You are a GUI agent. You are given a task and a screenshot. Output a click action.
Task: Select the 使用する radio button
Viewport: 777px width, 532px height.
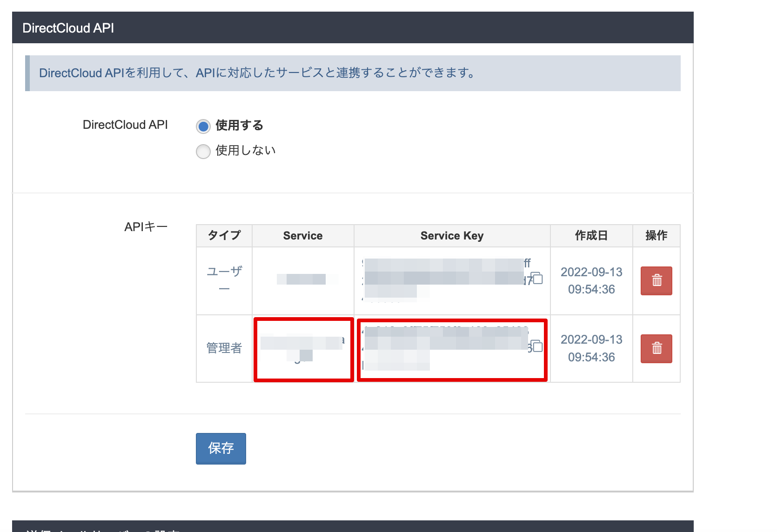(203, 126)
